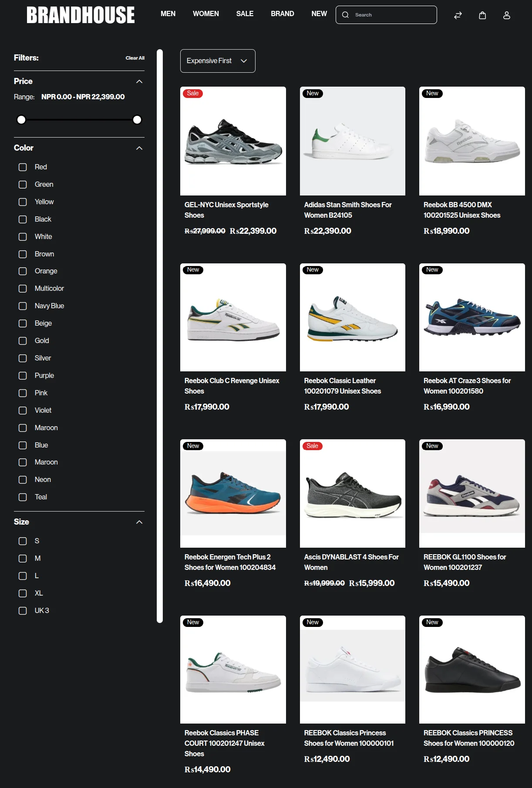Click the BRANDHOUSE logo
Viewport: 532px width, 788px height.
(x=81, y=15)
